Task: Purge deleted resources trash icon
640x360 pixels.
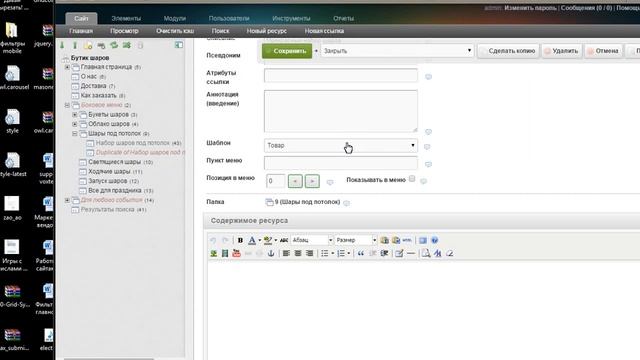Action: [140, 45]
